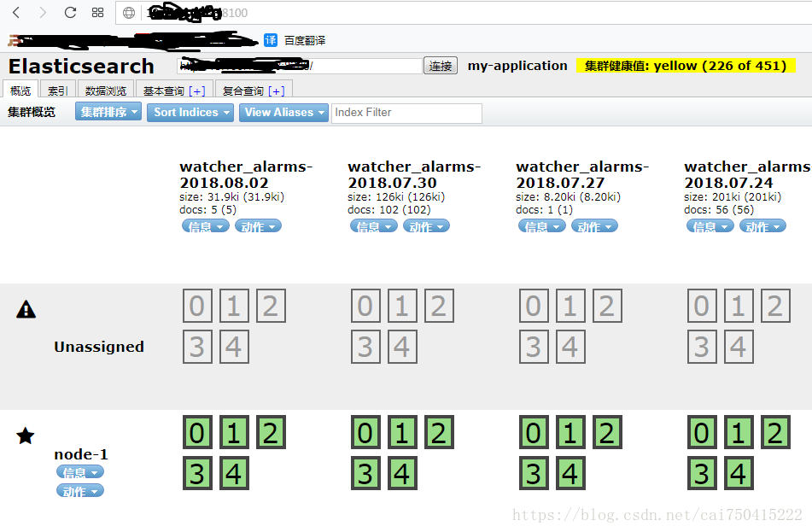
Task: Open the 数据浏览 tab
Action: [x=106, y=91]
